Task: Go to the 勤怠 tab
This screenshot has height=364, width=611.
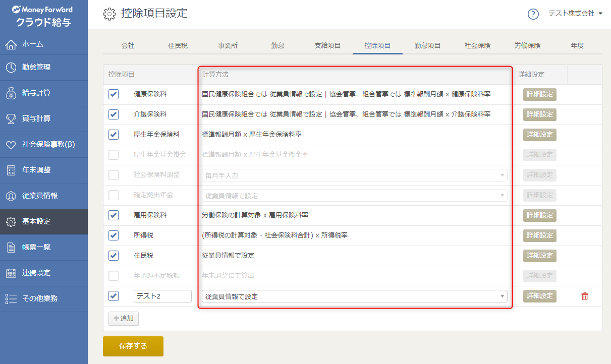Action: click(x=277, y=45)
